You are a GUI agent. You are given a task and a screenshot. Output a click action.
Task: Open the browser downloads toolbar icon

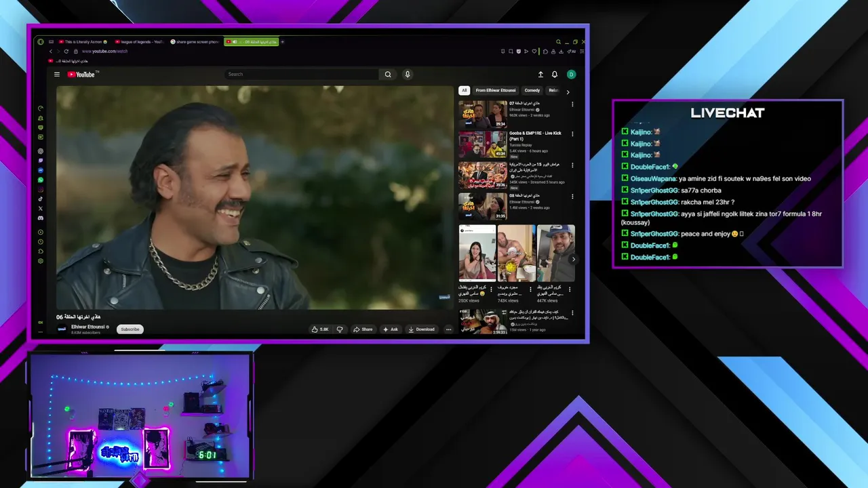(561, 52)
